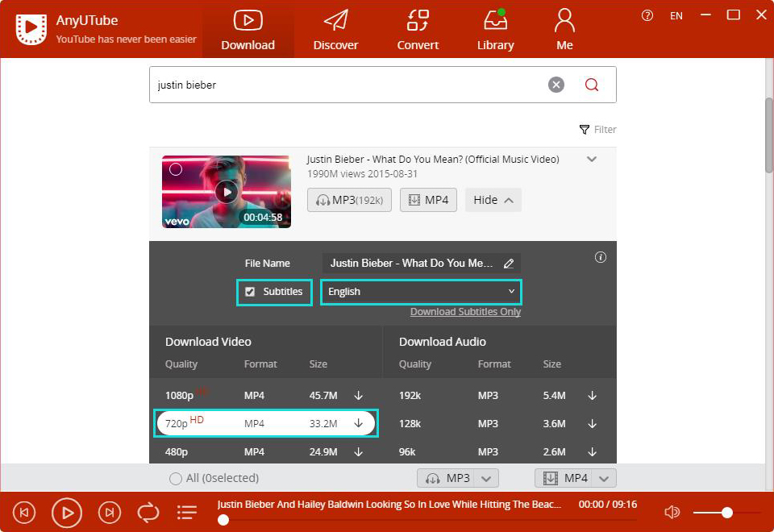
Task: Edit file name with the pencil icon
Action: point(509,264)
